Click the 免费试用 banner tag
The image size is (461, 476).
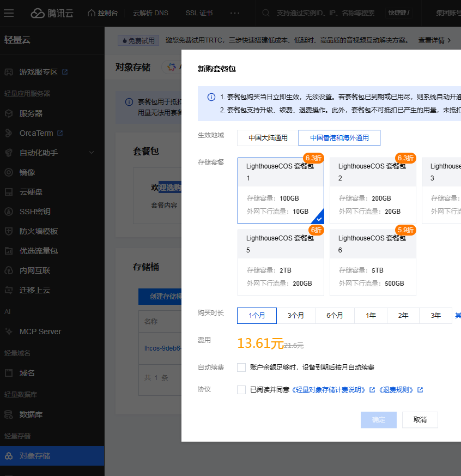[138, 40]
